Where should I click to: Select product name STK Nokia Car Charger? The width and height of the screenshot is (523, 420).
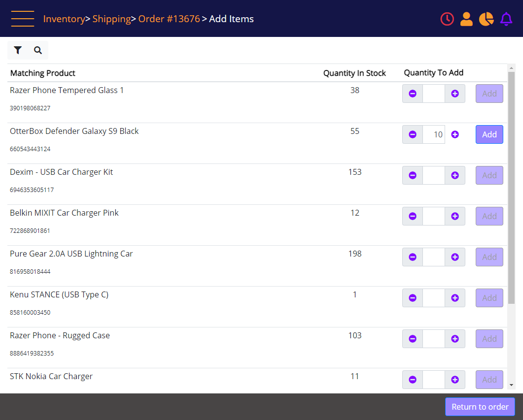51,376
